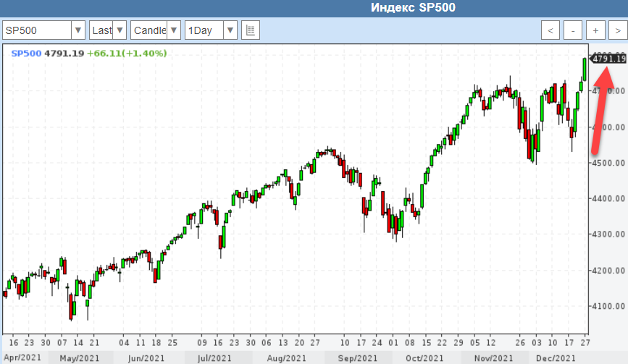Click the latest green candle at chart top
628x364 pixels.
point(585,68)
